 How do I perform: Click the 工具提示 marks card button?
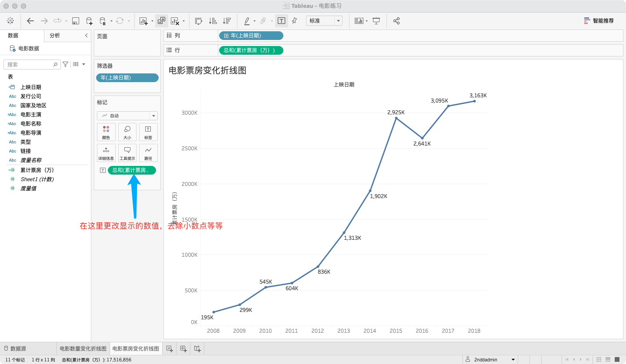[x=127, y=153]
